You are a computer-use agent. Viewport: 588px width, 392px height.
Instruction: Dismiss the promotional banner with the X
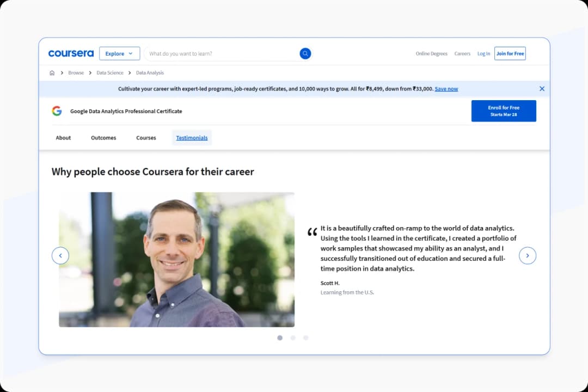(542, 88)
